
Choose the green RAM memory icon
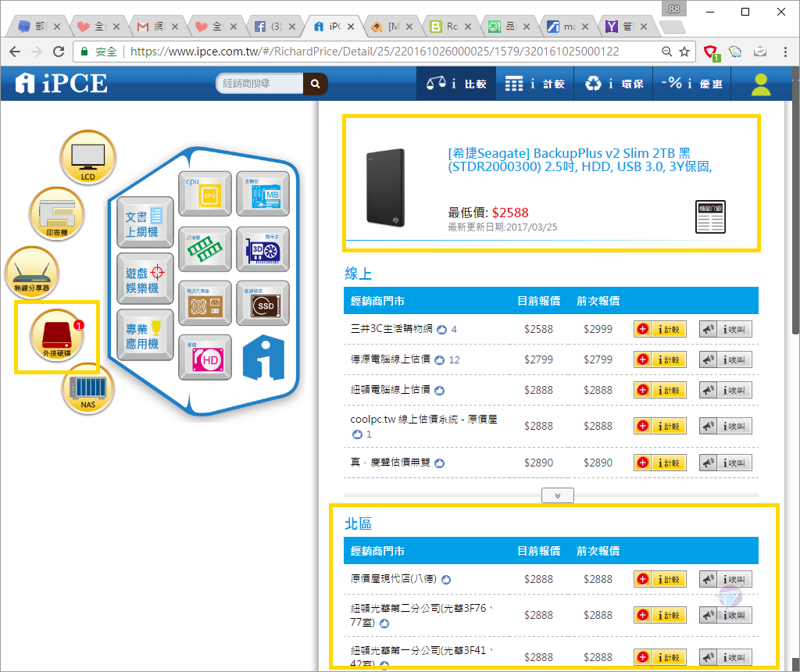coord(205,248)
